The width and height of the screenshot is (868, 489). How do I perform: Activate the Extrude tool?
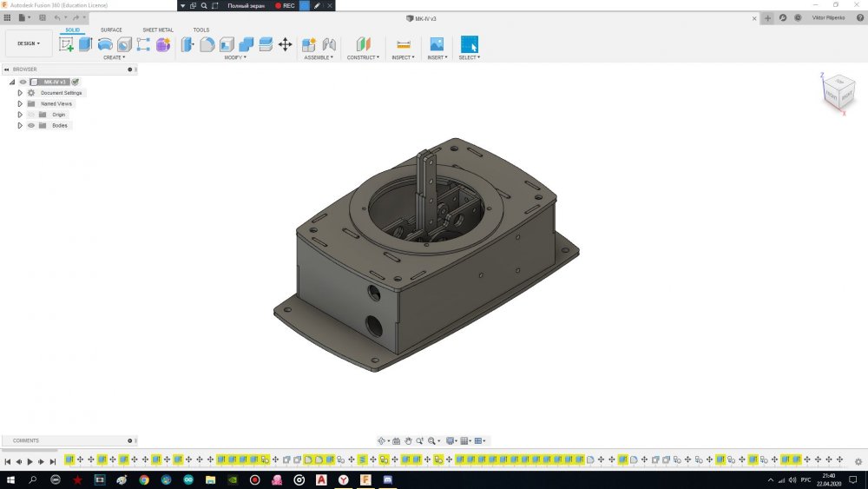coord(85,44)
